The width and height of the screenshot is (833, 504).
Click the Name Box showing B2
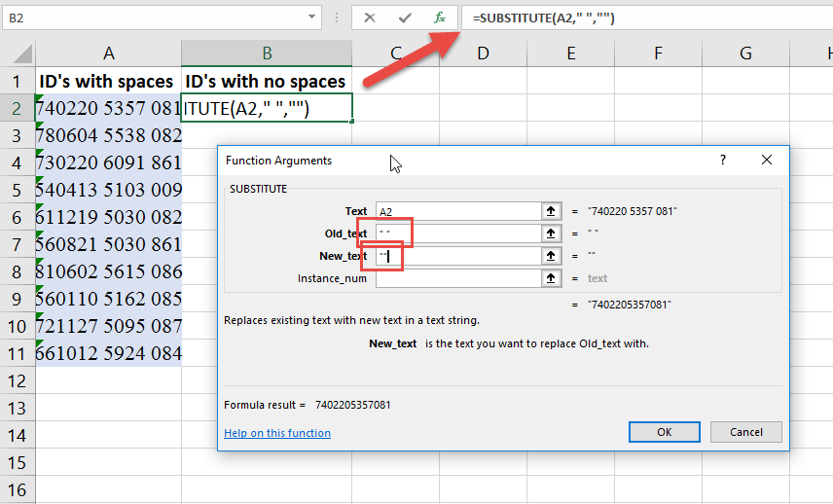click(163, 18)
